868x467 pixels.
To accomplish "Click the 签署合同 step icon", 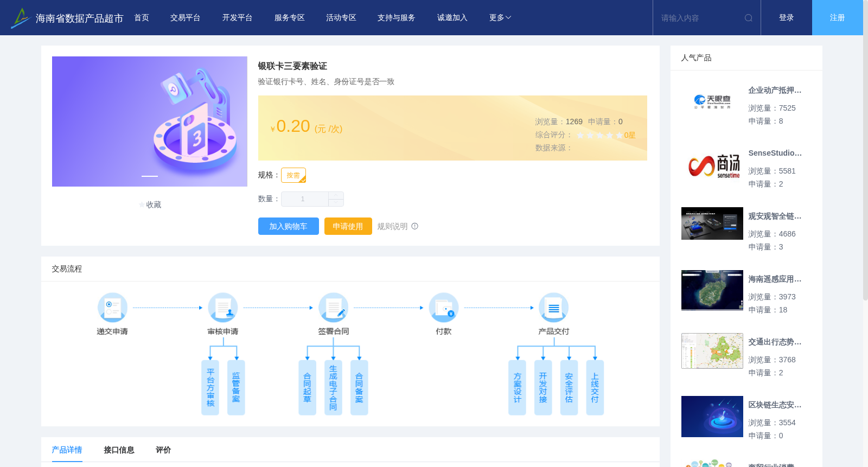I will coord(334,308).
